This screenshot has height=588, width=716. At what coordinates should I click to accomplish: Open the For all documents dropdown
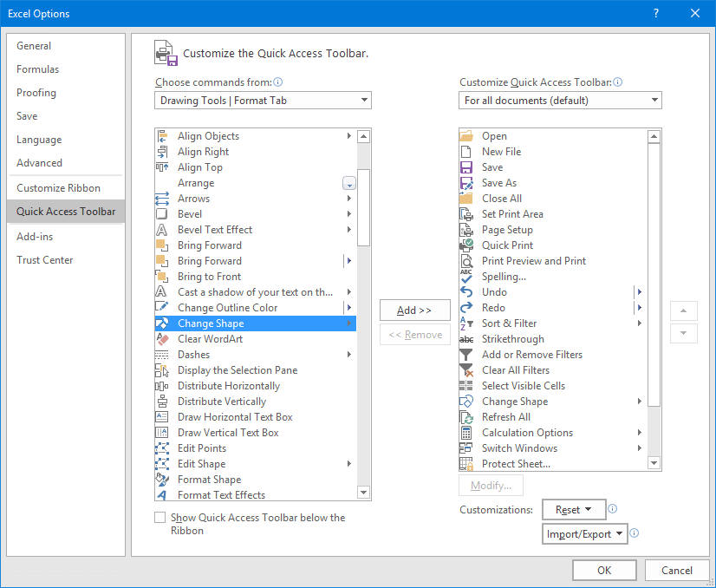click(x=560, y=101)
